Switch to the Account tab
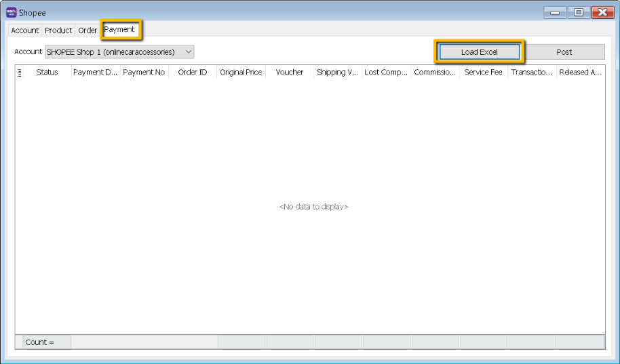This screenshot has width=620, height=364. click(25, 31)
